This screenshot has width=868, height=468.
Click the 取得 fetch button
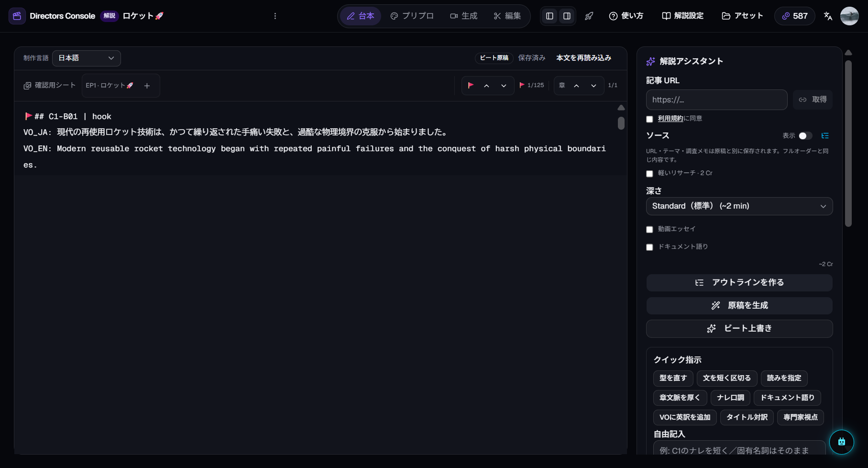[x=813, y=99]
